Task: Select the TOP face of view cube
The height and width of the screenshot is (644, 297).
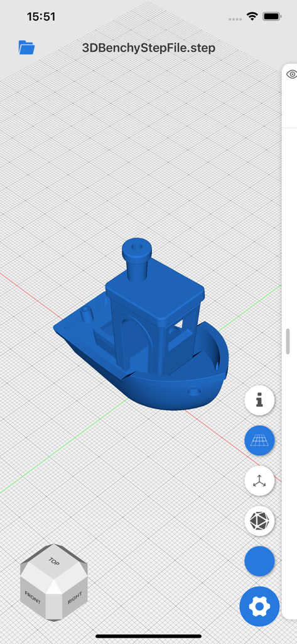Action: pos(53,561)
